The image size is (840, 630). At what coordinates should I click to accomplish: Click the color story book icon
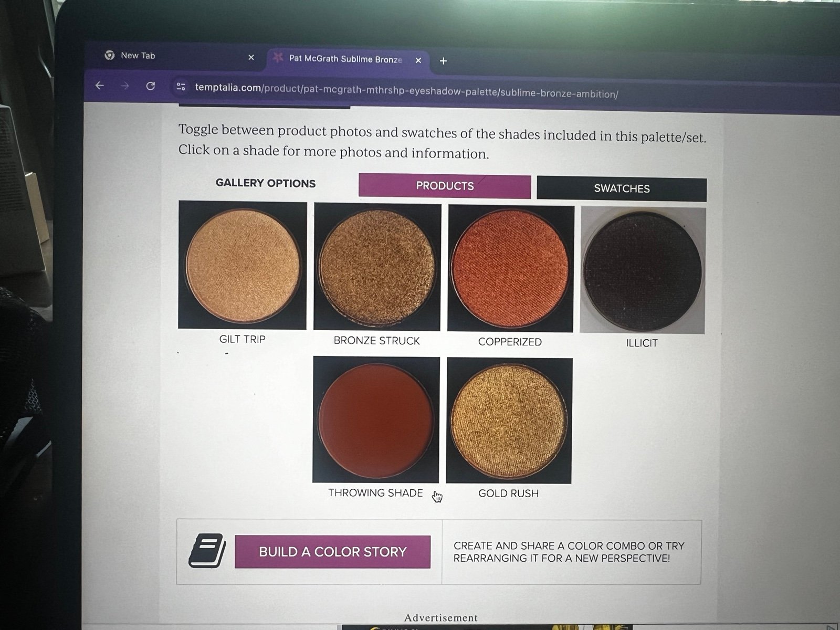click(207, 550)
